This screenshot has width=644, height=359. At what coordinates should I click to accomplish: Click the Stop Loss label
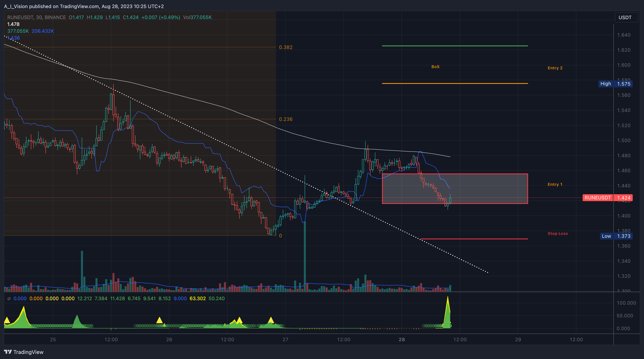pos(558,233)
